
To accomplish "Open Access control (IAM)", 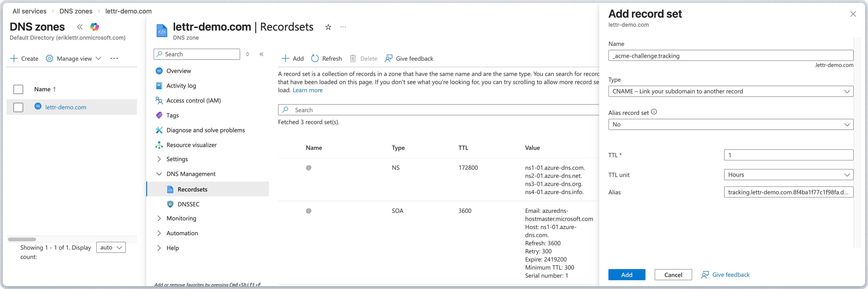I will pyautogui.click(x=193, y=100).
